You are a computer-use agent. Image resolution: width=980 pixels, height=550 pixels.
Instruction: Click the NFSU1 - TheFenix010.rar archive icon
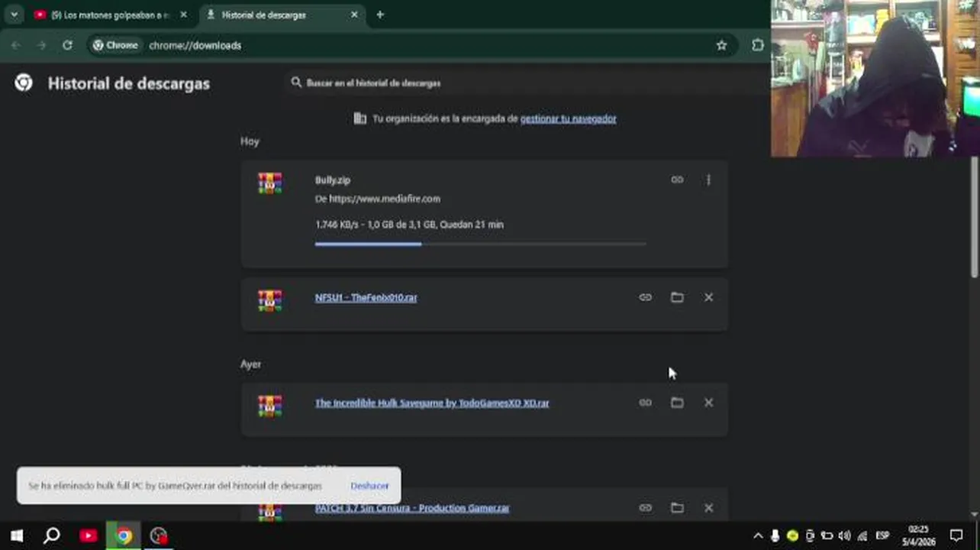(269, 300)
